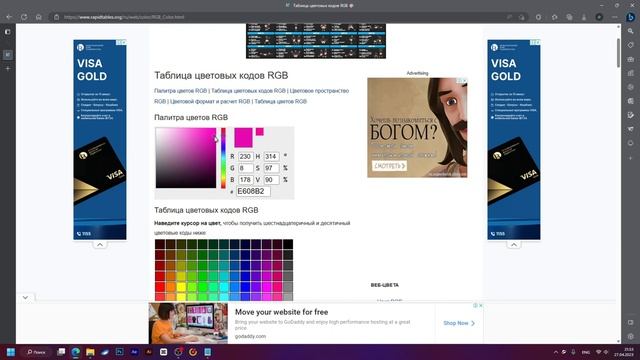This screenshot has width=640, height=360.
Task: Pick a shade in the saturation square
Action: [186, 158]
